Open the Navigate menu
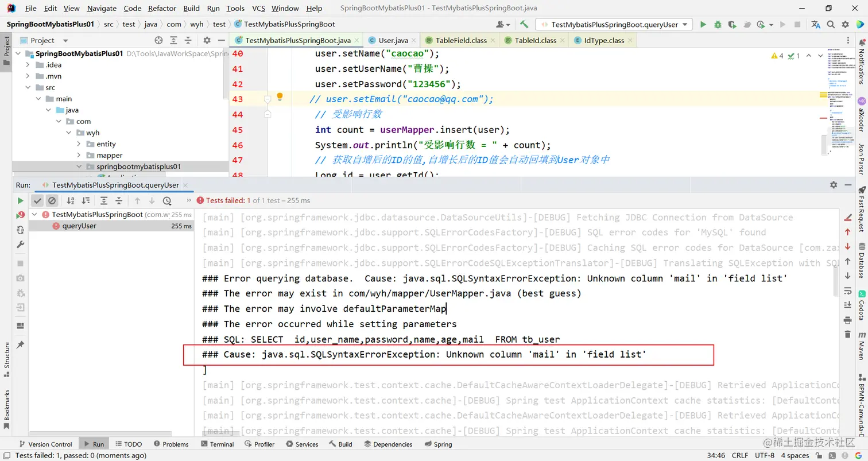This screenshot has height=461, width=868. click(x=102, y=8)
